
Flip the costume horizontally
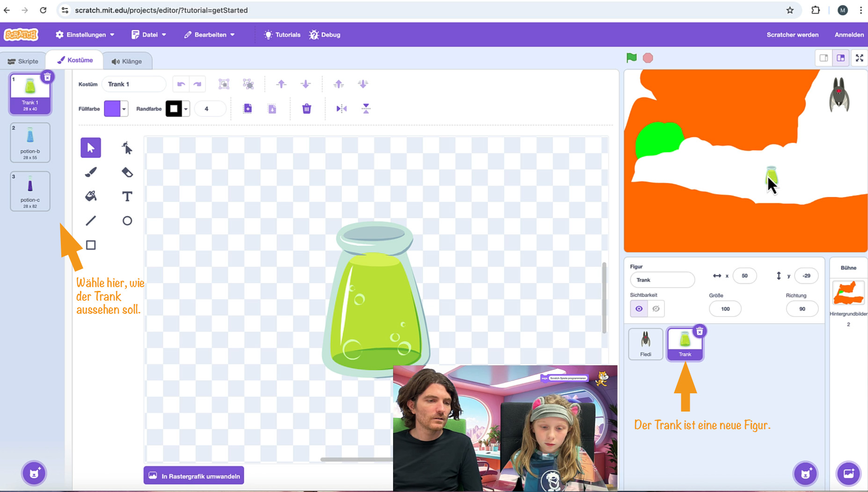[342, 109]
